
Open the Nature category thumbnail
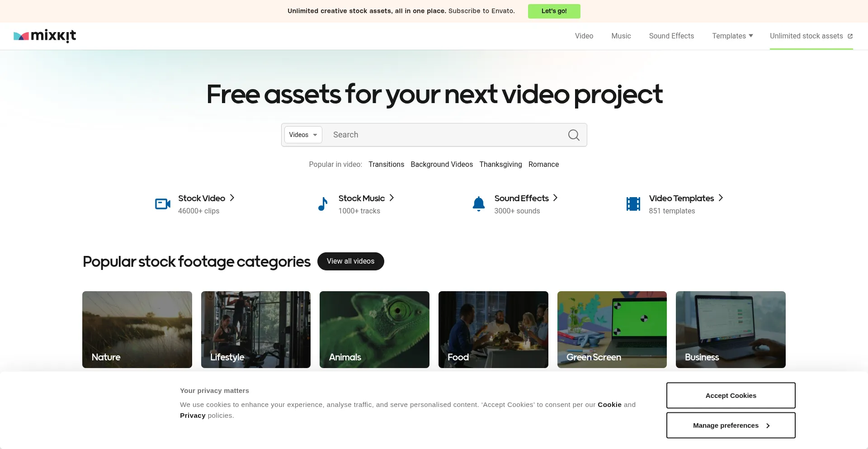coord(137,330)
